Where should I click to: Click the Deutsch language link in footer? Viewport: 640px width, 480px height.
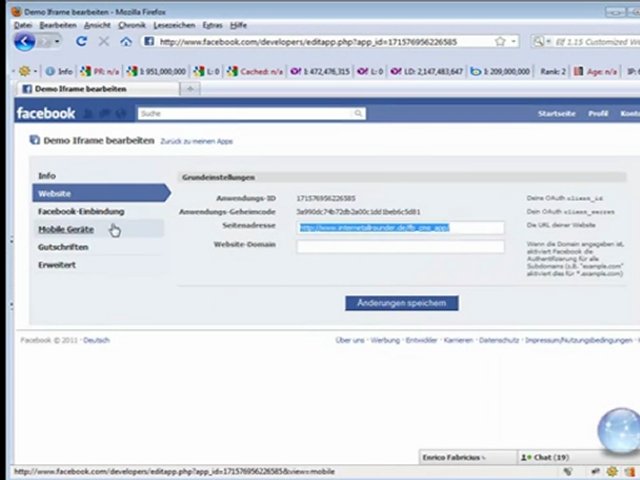point(96,340)
